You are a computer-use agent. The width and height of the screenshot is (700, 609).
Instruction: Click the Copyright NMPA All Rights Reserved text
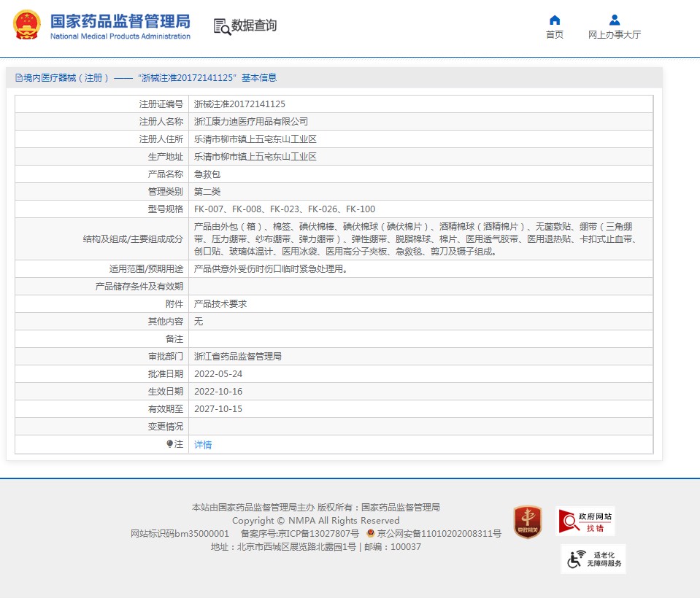pos(315,521)
